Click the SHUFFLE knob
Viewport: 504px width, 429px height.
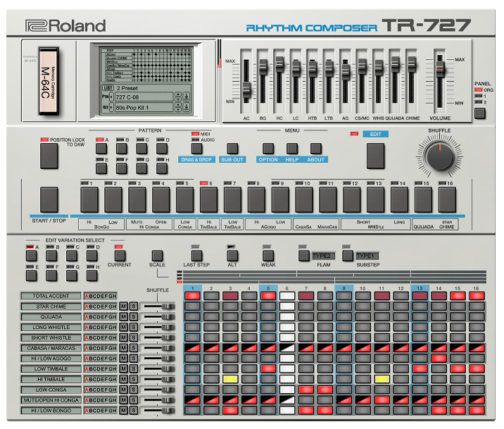(x=439, y=157)
